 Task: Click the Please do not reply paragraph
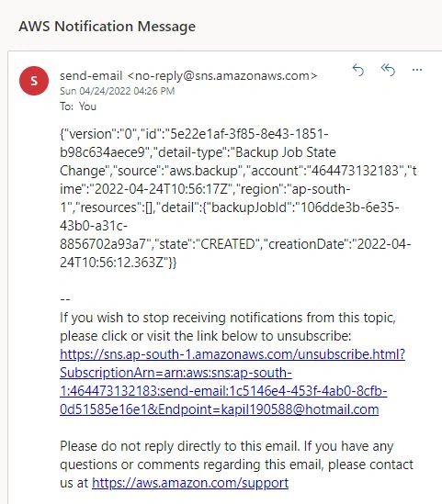[236, 465]
